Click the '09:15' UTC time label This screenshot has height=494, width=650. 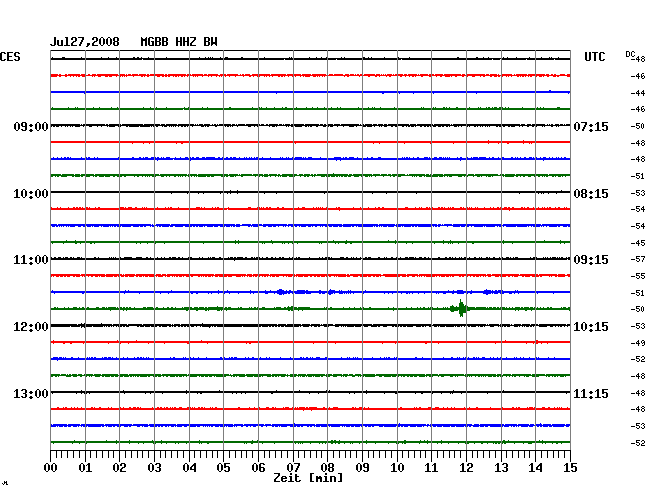(x=591, y=260)
